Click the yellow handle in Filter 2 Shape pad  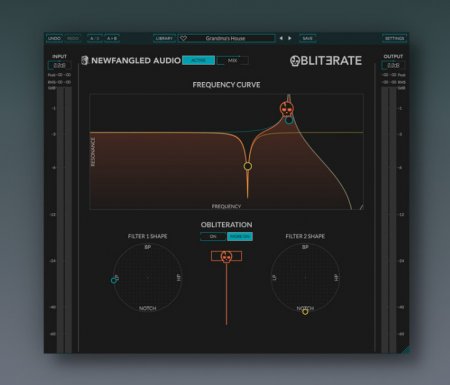tap(305, 312)
